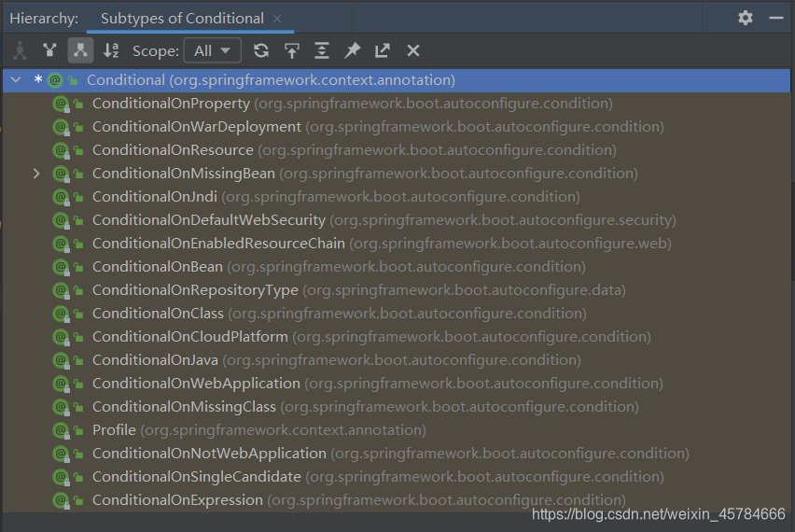Click annotation icon beside ConditionalOnClass
Viewport: 795px width, 532px height.
61,314
